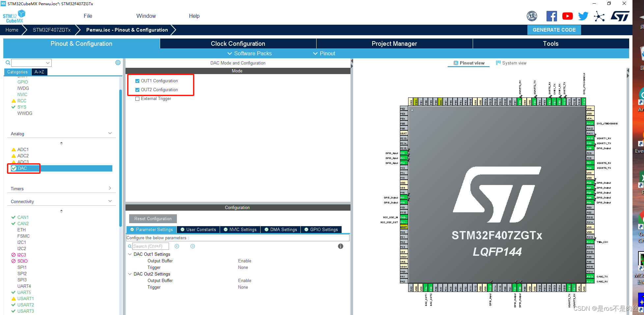The image size is (644, 315).
Task: Go to previous search result arrow
Action: pos(177,246)
